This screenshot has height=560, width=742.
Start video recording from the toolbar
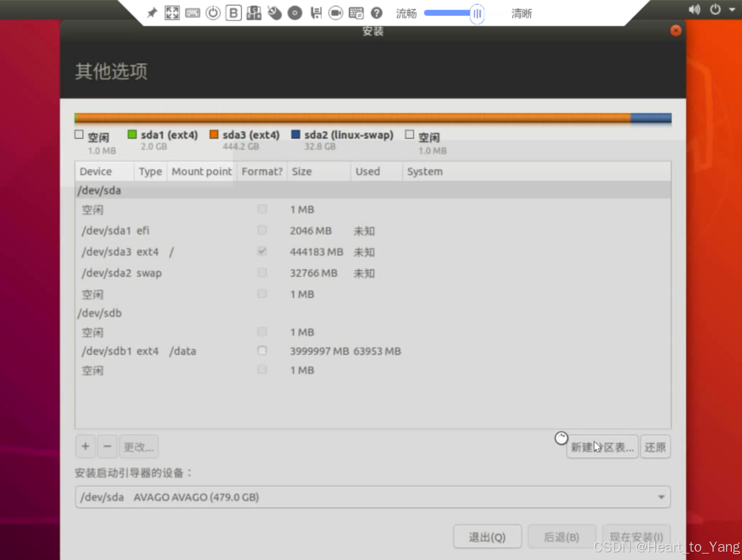[x=336, y=13]
